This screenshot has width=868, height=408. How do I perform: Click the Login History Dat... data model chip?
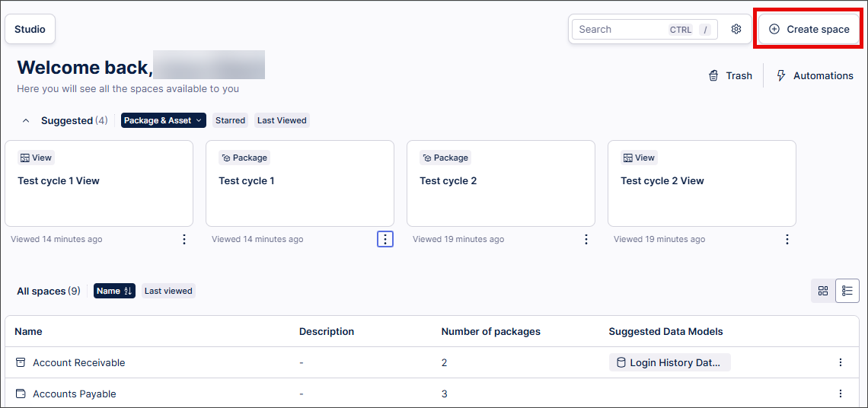(670, 362)
